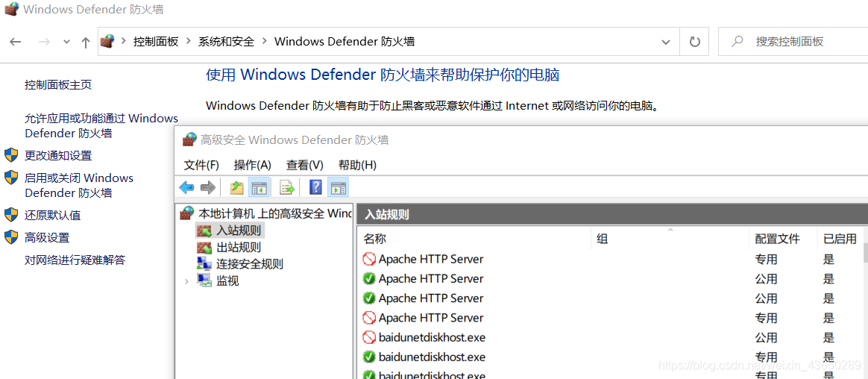The width and height of the screenshot is (868, 379).
Task: Select blocked baidunetdiskhost.exe 公用 rule
Action: tap(610, 337)
